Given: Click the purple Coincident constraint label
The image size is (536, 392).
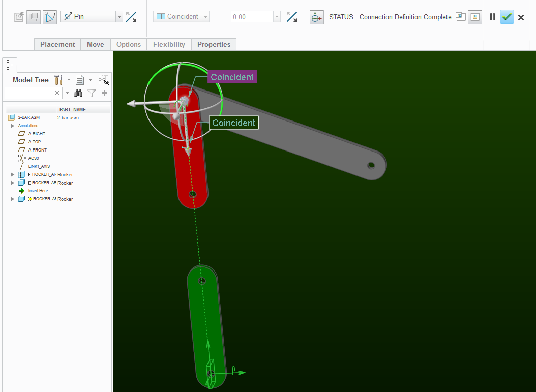Looking at the screenshot, I should pos(232,77).
